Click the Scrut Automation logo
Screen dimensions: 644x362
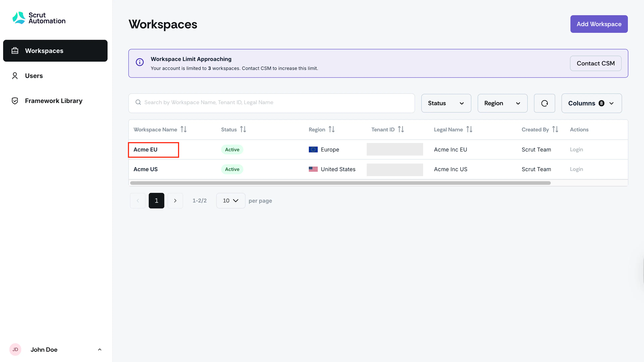coord(39,18)
